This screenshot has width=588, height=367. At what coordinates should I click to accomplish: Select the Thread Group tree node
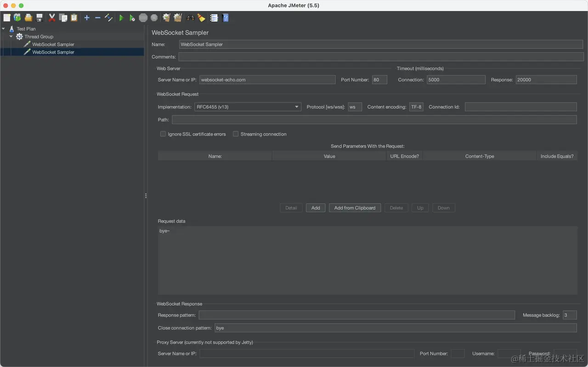tap(39, 37)
